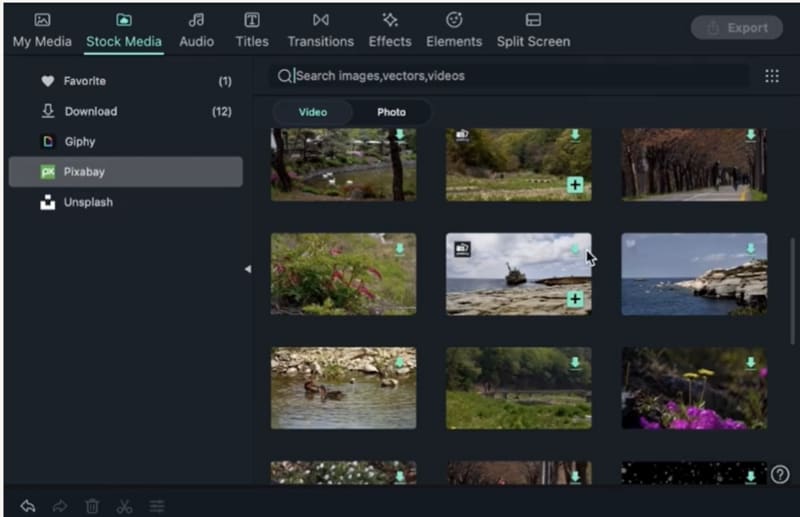Image resolution: width=800 pixels, height=517 pixels.
Task: Open the Titles tab
Action: (252, 31)
